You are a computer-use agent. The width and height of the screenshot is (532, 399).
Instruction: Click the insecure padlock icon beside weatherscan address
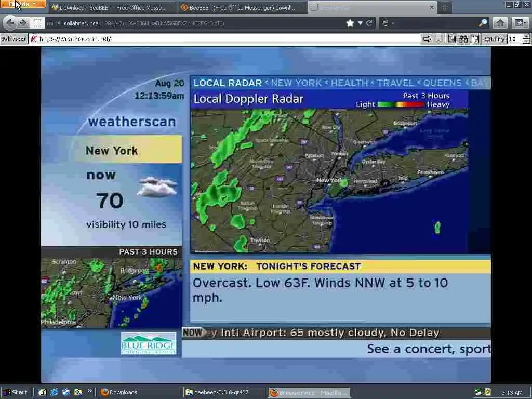tap(34, 39)
